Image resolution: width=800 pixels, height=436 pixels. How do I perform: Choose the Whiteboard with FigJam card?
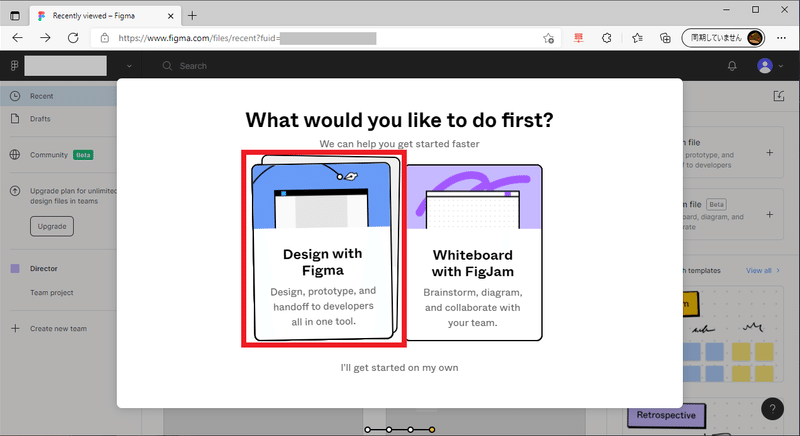click(x=473, y=252)
